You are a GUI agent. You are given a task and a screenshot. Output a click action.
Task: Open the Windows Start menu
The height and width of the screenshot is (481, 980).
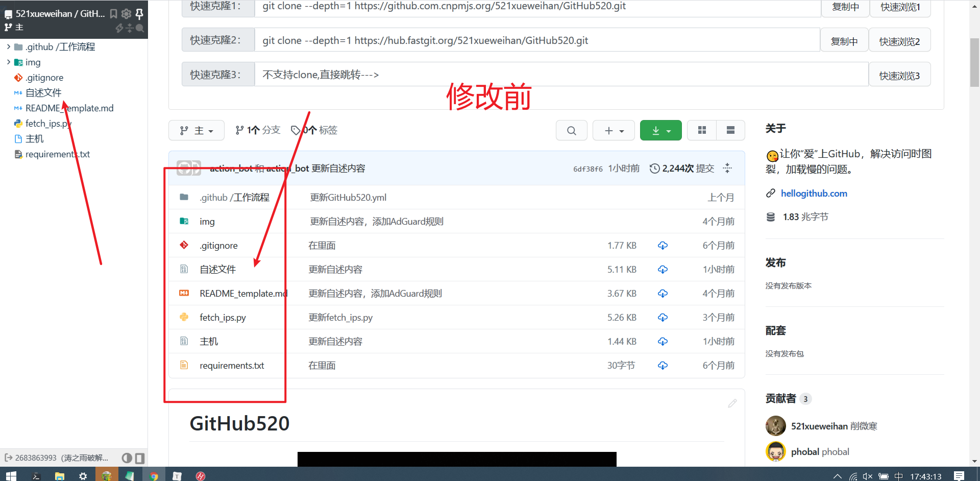[11, 476]
